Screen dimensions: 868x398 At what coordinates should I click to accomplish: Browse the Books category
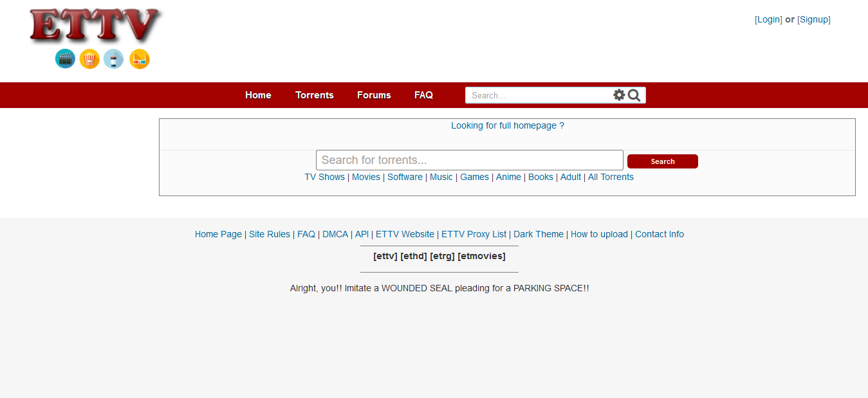540,177
